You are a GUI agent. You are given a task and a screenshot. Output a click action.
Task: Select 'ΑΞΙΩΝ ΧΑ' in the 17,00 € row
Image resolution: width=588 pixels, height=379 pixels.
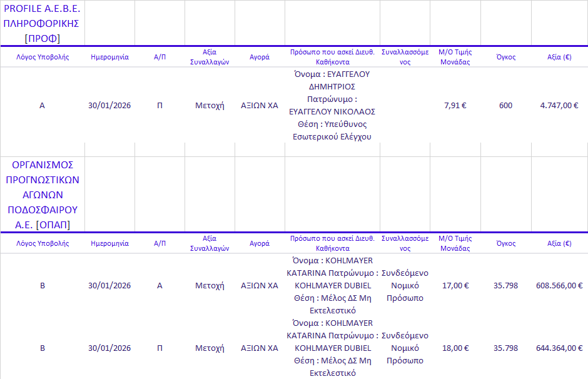coord(260,286)
